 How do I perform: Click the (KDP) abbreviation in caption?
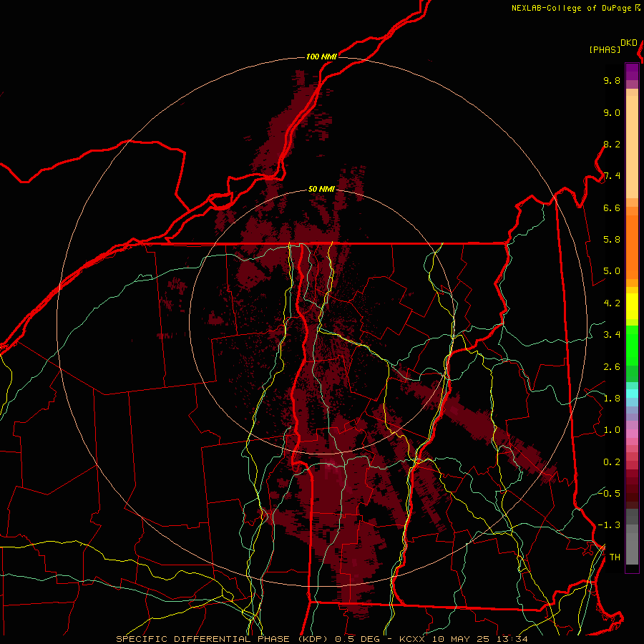point(313,639)
